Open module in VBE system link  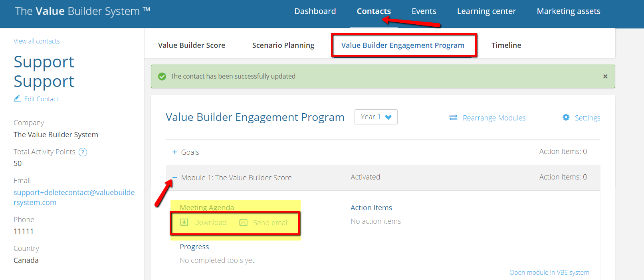click(x=549, y=272)
